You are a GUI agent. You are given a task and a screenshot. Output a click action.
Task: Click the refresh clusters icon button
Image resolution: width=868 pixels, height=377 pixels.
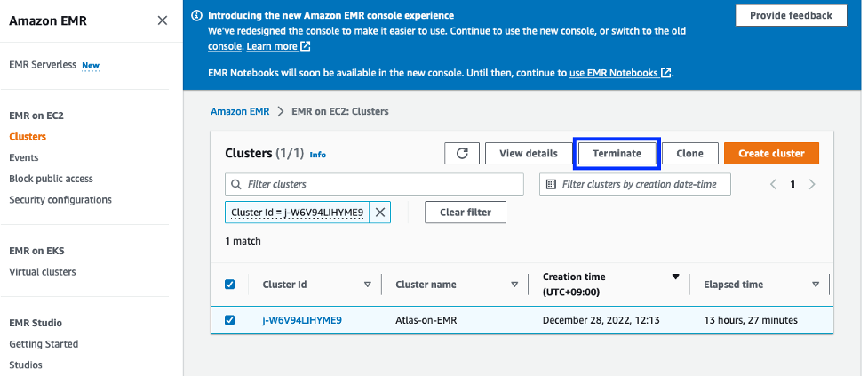[x=462, y=153]
